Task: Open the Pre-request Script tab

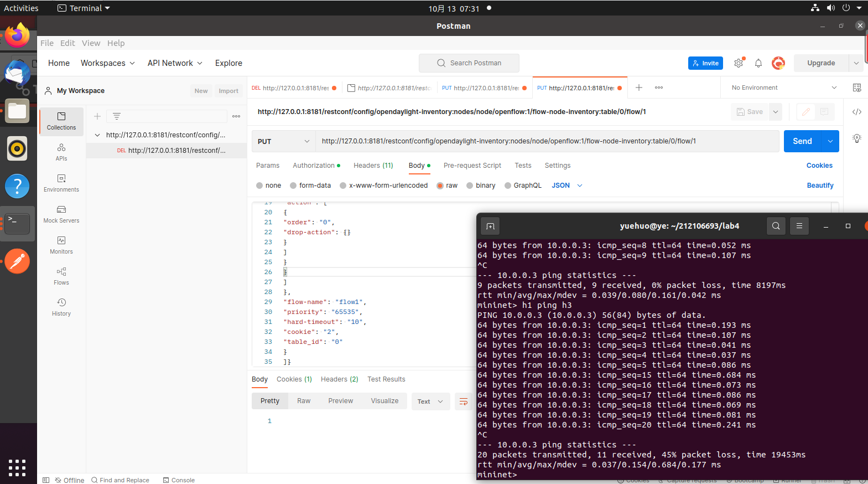Action: (x=472, y=166)
